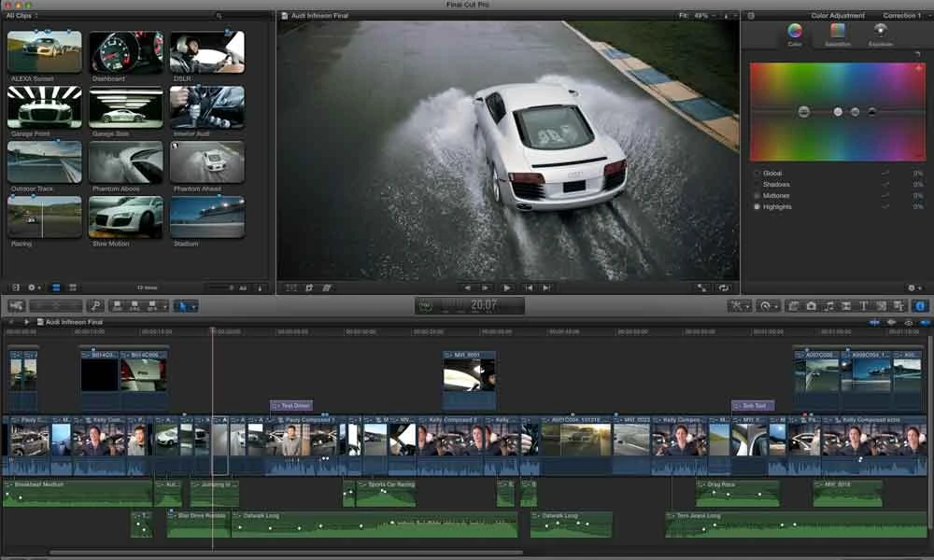Open the Music and Sound browser icon
This screenshot has height=560, width=934.
(x=828, y=306)
